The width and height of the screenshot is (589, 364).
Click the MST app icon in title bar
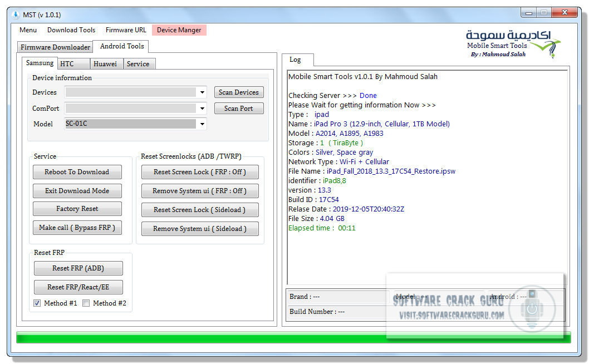(x=16, y=14)
